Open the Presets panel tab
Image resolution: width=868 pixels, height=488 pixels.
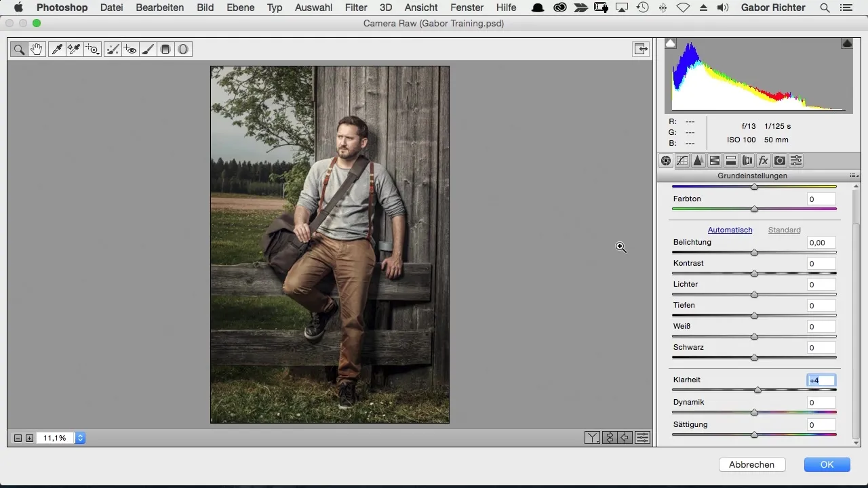coord(796,161)
